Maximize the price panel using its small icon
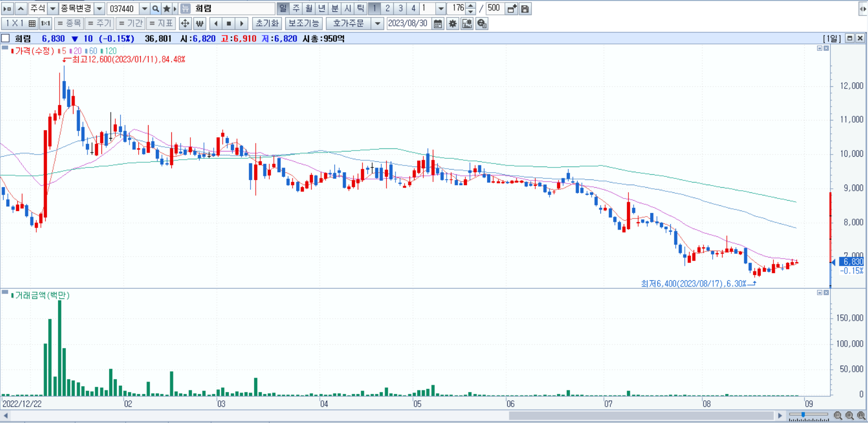Image resolution: width=868 pixels, height=423 pixels. (819, 48)
